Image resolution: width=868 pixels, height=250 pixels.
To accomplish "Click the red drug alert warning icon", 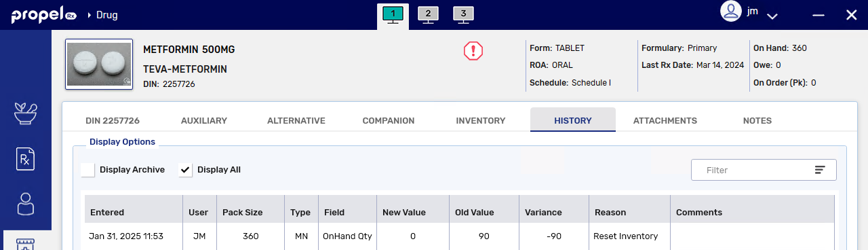I will (473, 51).
